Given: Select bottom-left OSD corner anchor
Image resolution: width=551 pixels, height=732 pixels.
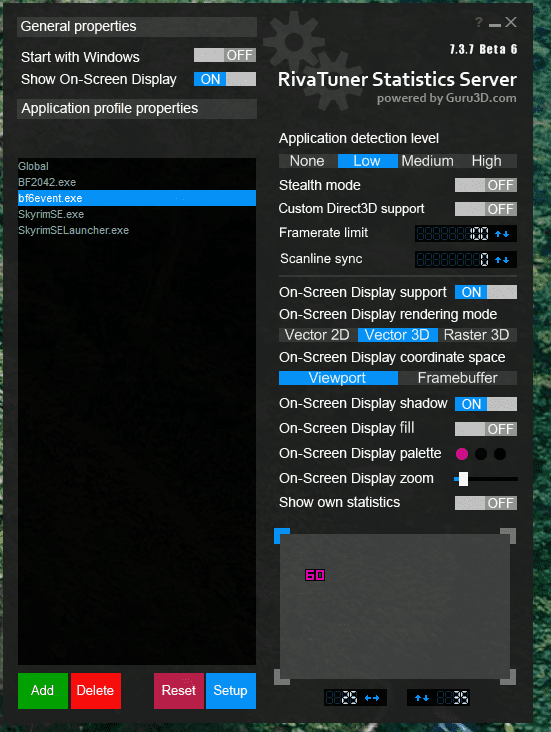Looking at the screenshot, I should tap(282, 677).
